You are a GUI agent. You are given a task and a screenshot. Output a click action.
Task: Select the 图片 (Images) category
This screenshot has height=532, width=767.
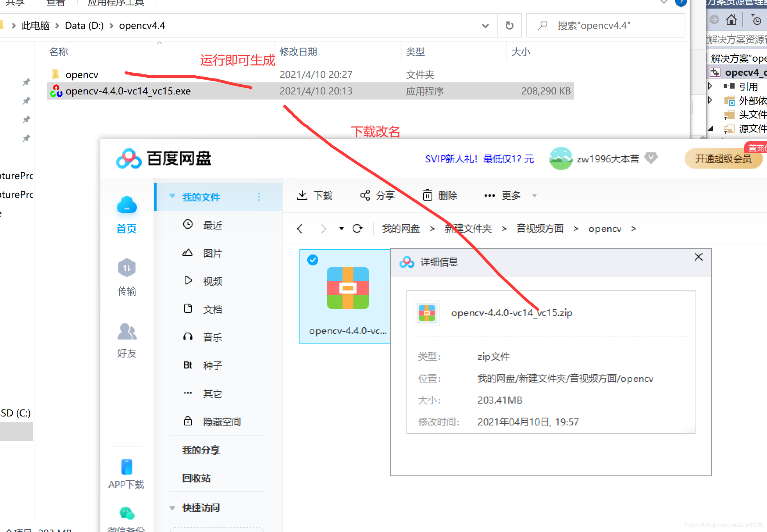pos(213,253)
